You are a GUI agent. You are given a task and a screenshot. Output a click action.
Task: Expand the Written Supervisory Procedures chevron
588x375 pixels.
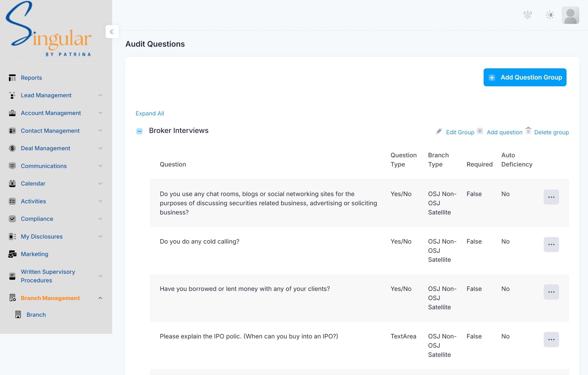(100, 276)
